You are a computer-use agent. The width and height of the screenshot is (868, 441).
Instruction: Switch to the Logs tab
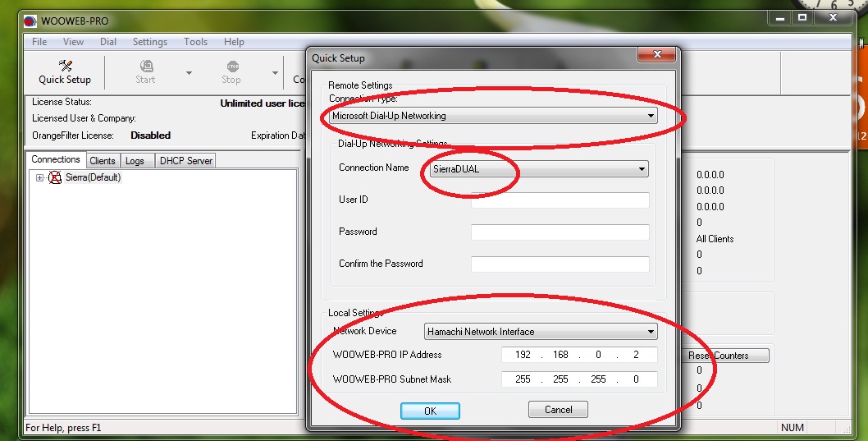[135, 161]
